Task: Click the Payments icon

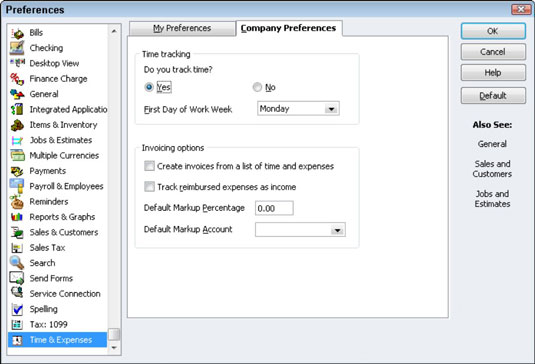Action: coord(17,171)
